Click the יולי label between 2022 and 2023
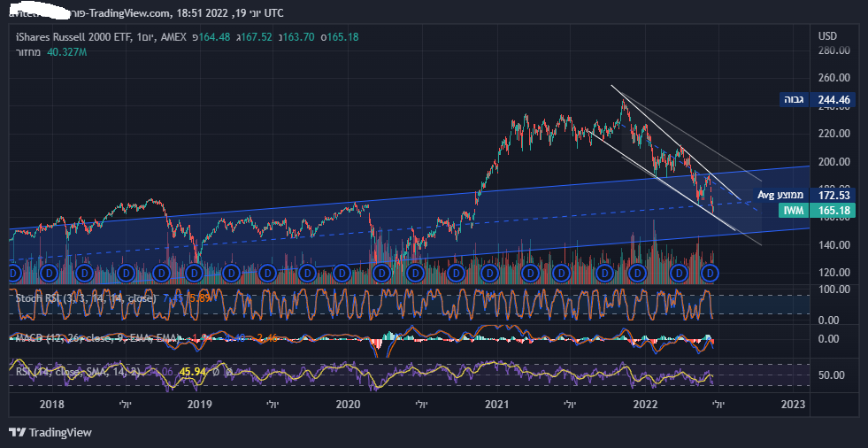The width and height of the screenshot is (868, 448). (x=718, y=405)
